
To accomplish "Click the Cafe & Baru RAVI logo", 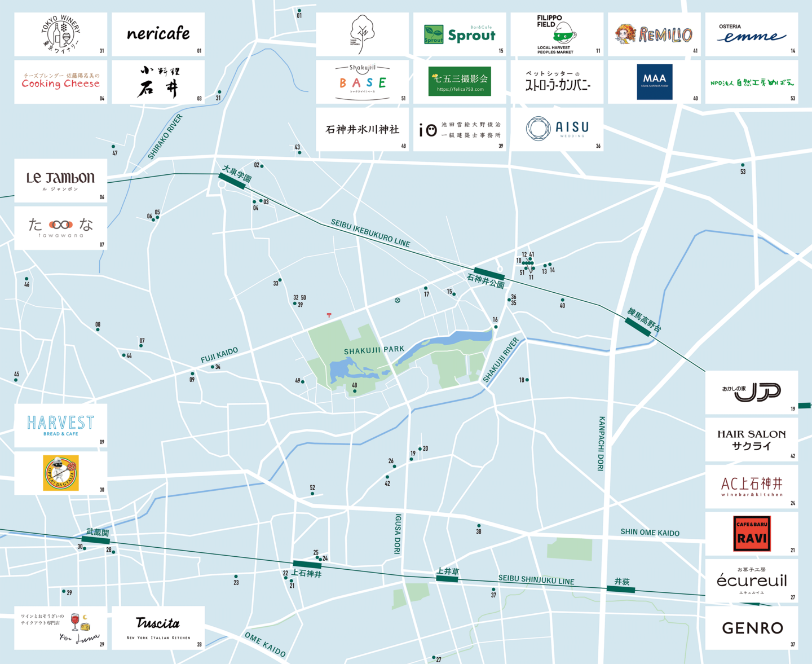I will (752, 533).
